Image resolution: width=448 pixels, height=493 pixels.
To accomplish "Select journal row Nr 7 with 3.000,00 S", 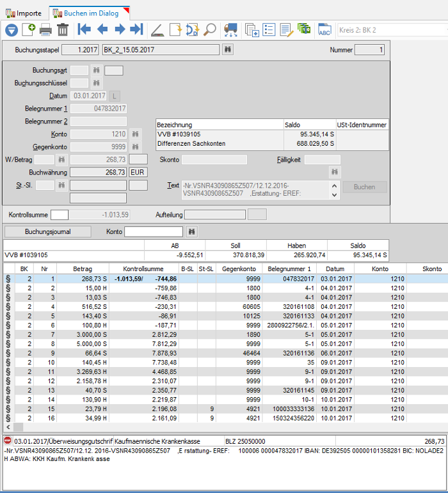I will (x=225, y=334).
